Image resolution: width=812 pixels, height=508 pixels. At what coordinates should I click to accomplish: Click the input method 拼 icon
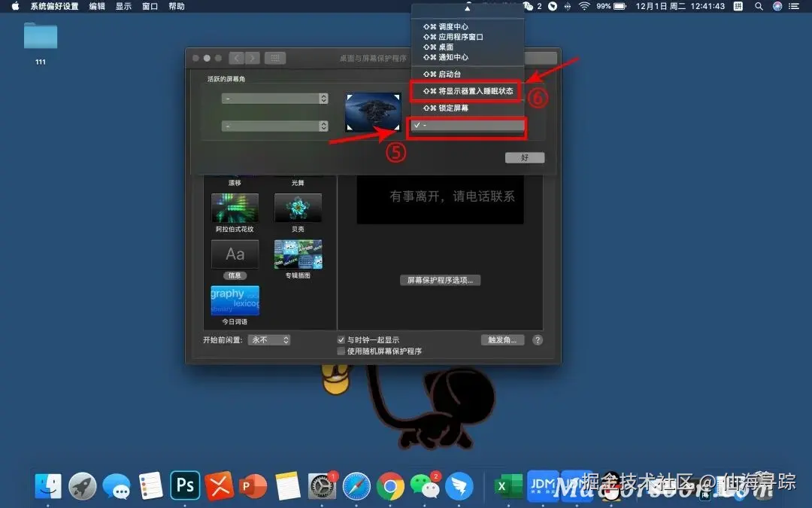coord(738,6)
